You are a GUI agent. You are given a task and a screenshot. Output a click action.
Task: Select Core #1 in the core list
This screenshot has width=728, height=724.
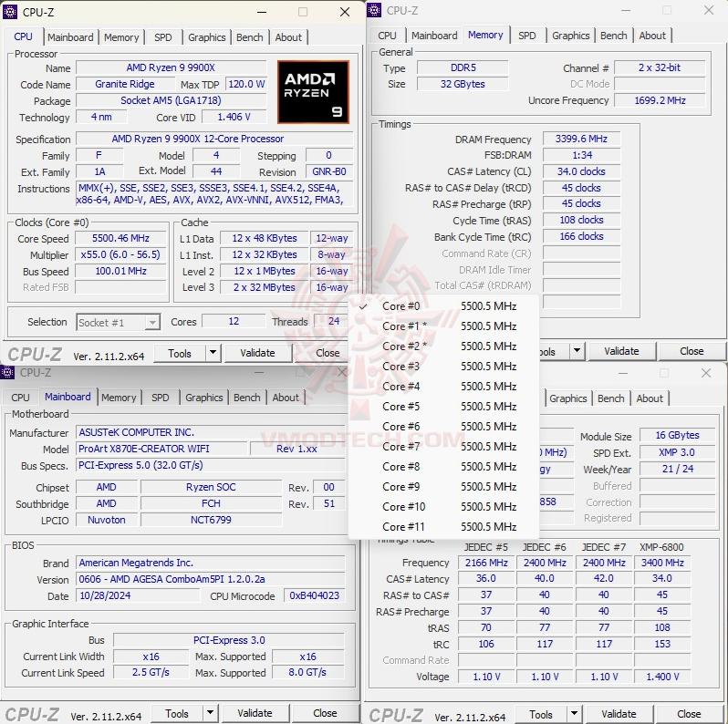pyautogui.click(x=444, y=326)
